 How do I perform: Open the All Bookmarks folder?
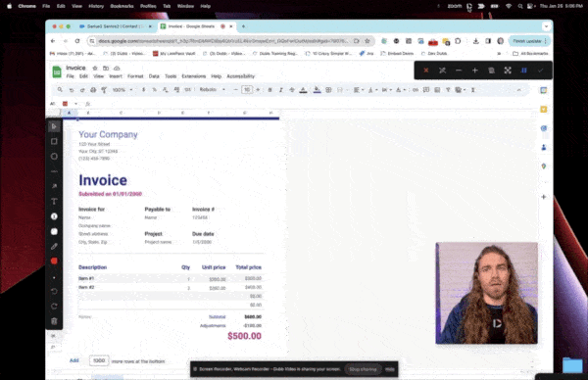[x=530, y=54]
